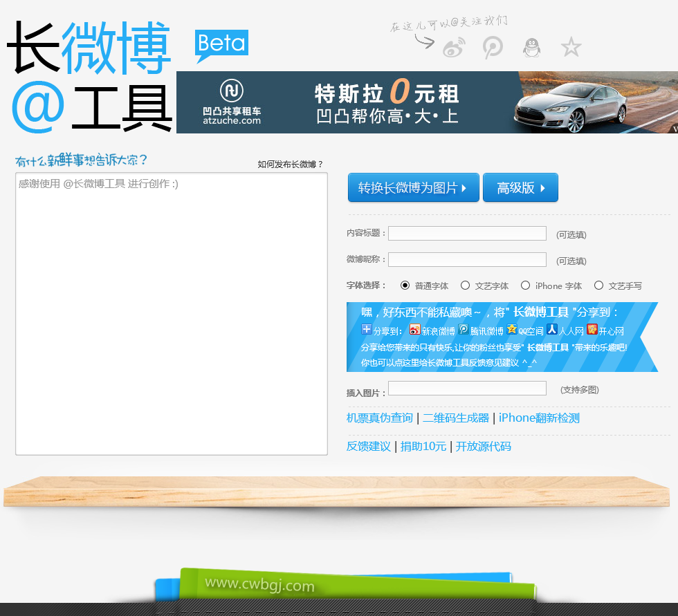Select 普通字体 font radio button
The height and width of the screenshot is (616, 678).
click(x=405, y=285)
